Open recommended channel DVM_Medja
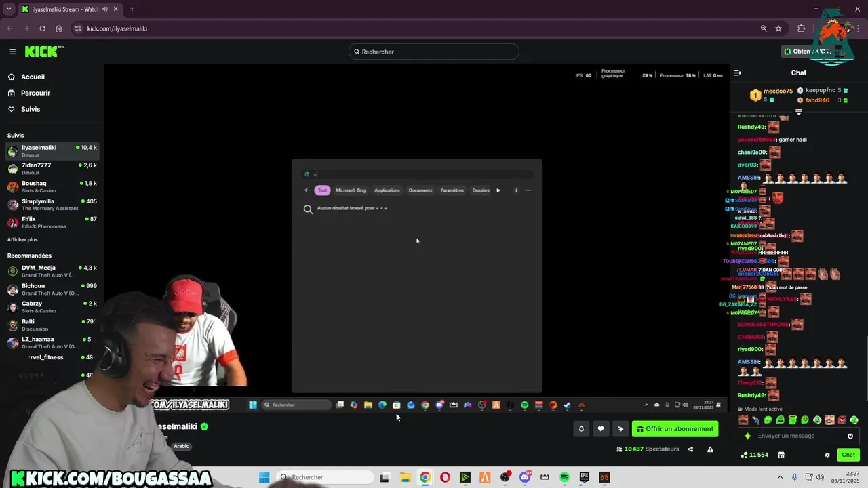Screen dimensions: 868x488 pyautogui.click(x=52, y=271)
